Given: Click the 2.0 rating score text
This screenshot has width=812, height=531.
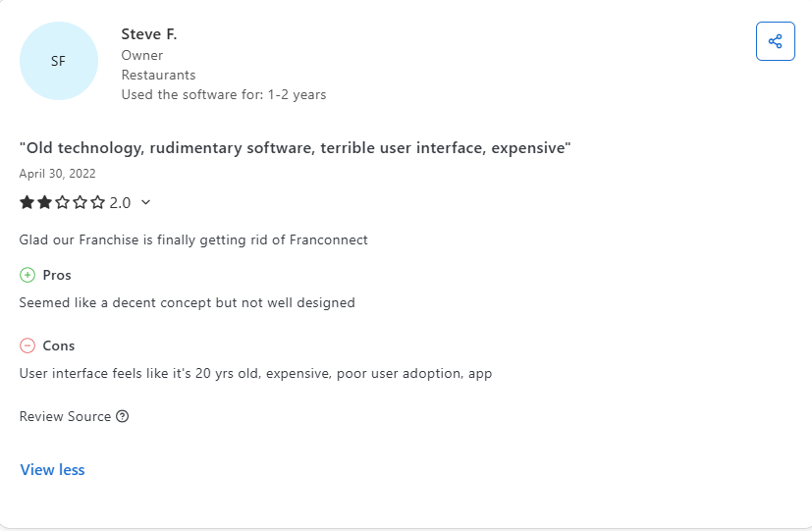Looking at the screenshot, I should (120, 203).
